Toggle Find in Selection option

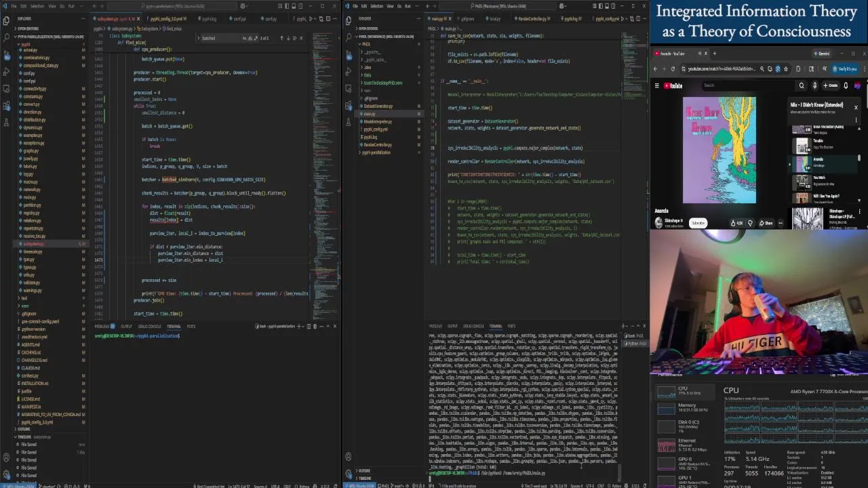click(294, 38)
